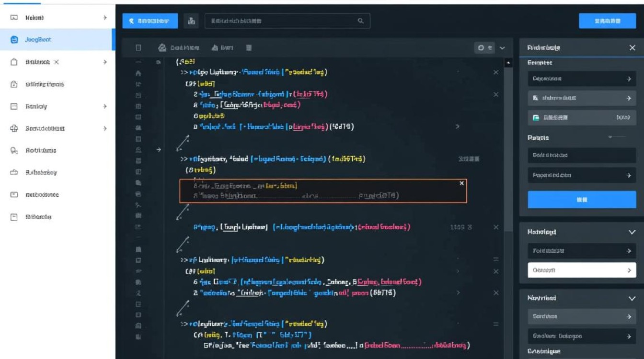Click the small slider in the right panel
This screenshot has height=359, width=644.
[x=617, y=137]
